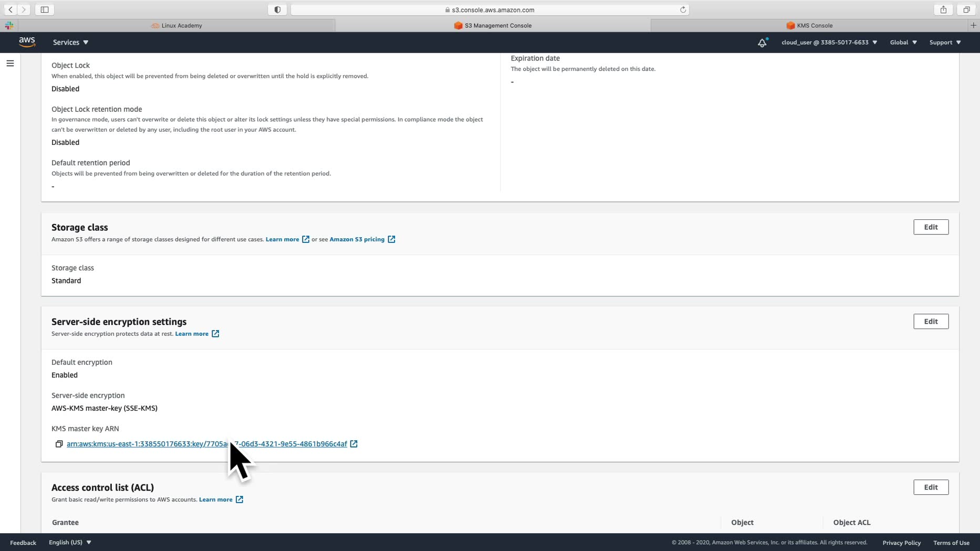Open the pinned Slack tab icon
Screen dimensions: 980x551
click(x=9, y=25)
